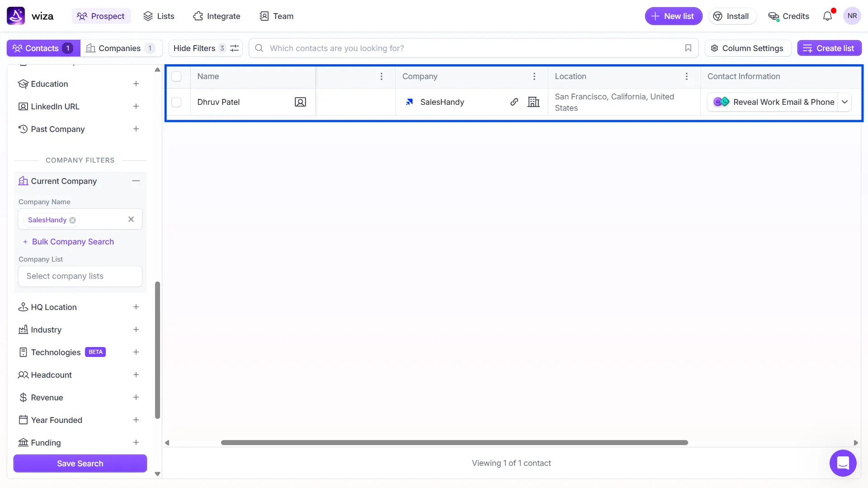Viewport: 868px width, 488px height.
Task: Click the Save Search button
Action: coord(80,463)
